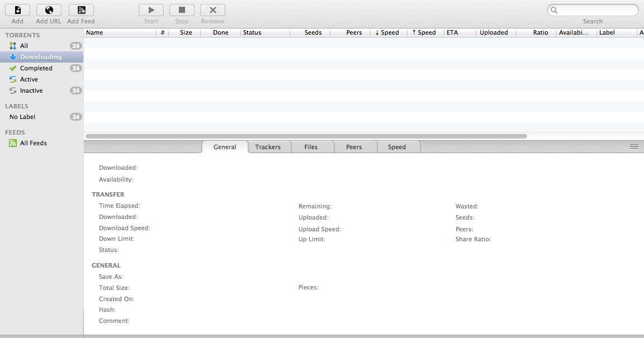Click the 24 badge beside All

[75, 46]
